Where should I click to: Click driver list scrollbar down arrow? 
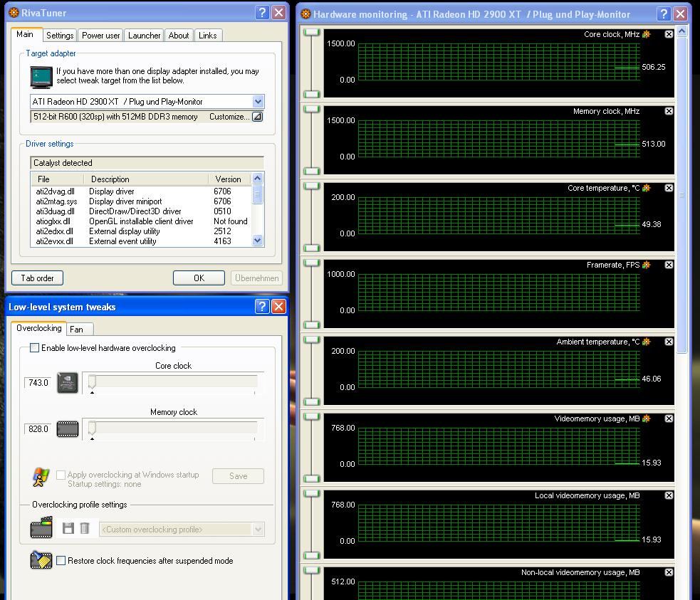tap(258, 241)
